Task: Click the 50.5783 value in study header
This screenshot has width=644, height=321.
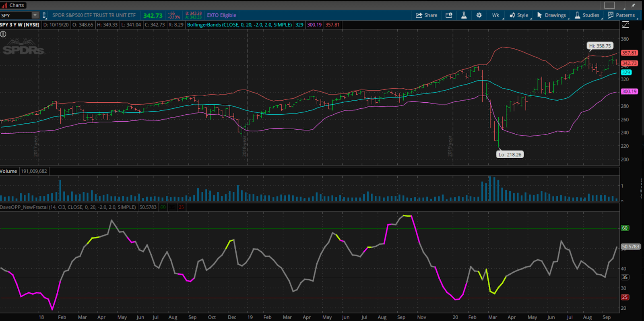Action: point(148,207)
